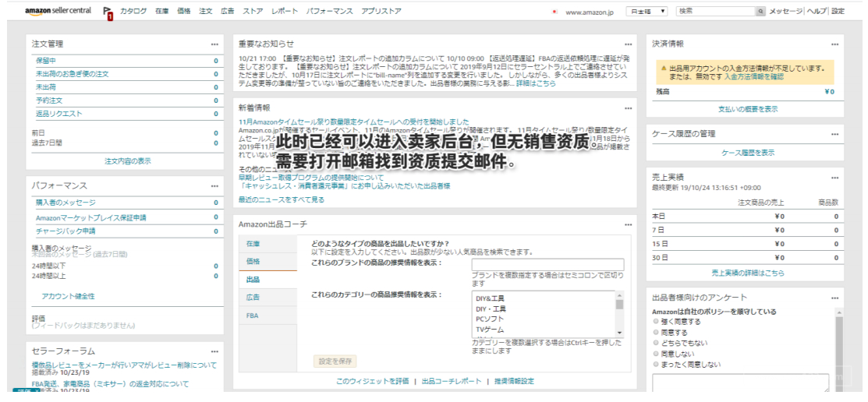
Task: Switch to 出品 tab in 出品コーチ
Action: click(268, 280)
